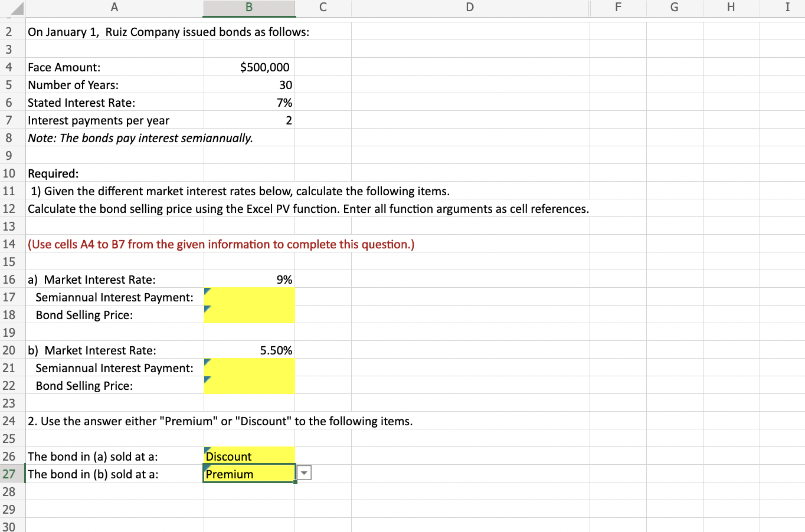Select yellow Semiannual Interest Payment cell B17
Image resolution: width=805 pixels, height=532 pixels.
[249, 297]
